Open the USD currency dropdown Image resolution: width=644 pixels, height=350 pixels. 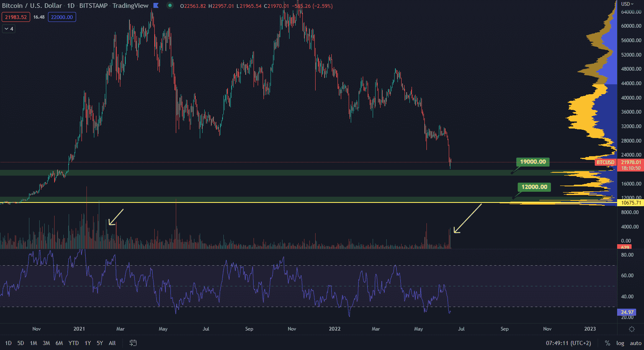(x=627, y=4)
